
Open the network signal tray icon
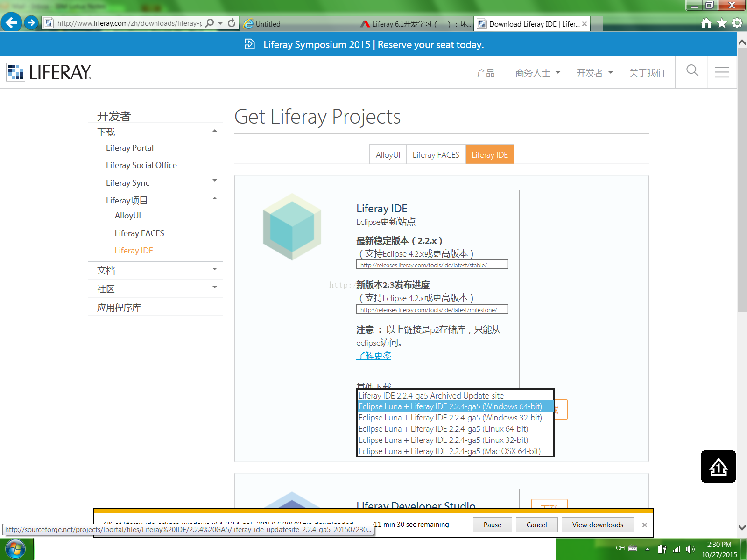[677, 549]
